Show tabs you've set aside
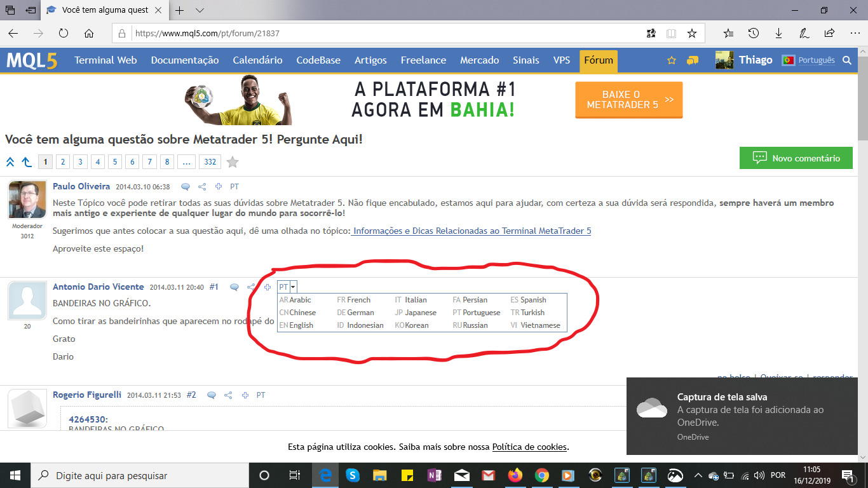 pos(10,11)
